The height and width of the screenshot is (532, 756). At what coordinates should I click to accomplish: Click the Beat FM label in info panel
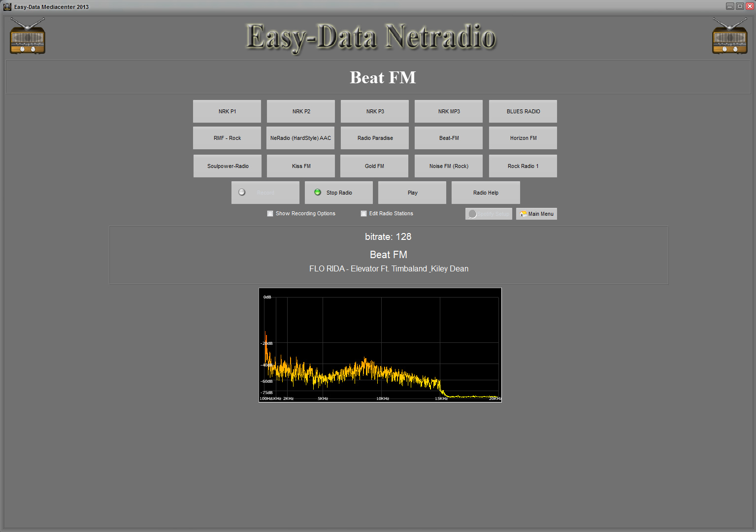click(389, 255)
